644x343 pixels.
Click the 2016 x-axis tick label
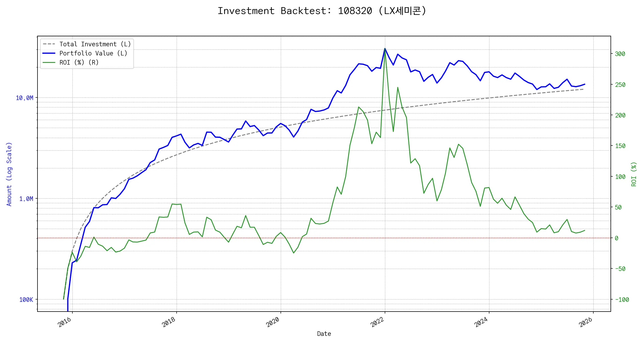(64, 322)
